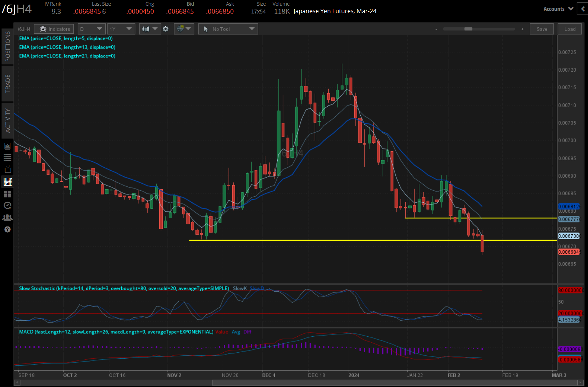Click the list view icon in sidebar
Viewport: 588px width, 387px height.
tap(7, 158)
